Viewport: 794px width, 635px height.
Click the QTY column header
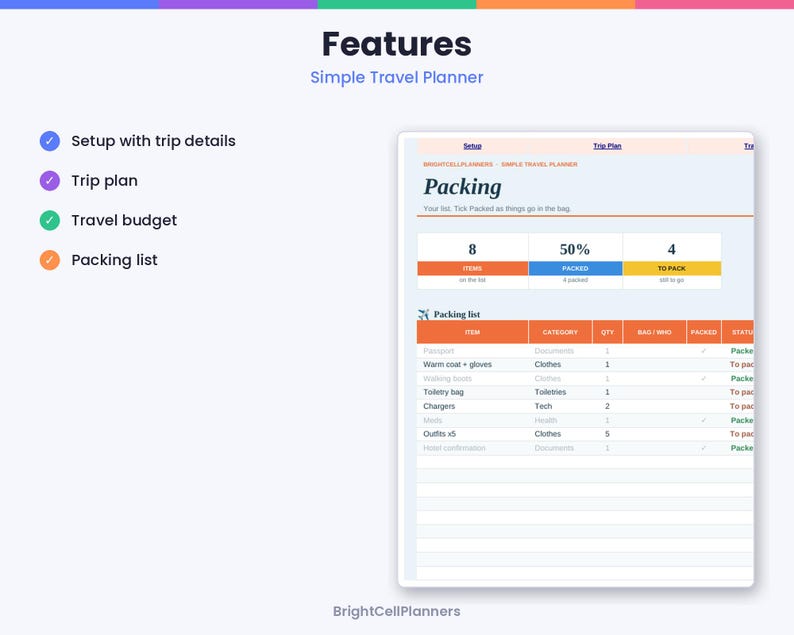(x=607, y=332)
